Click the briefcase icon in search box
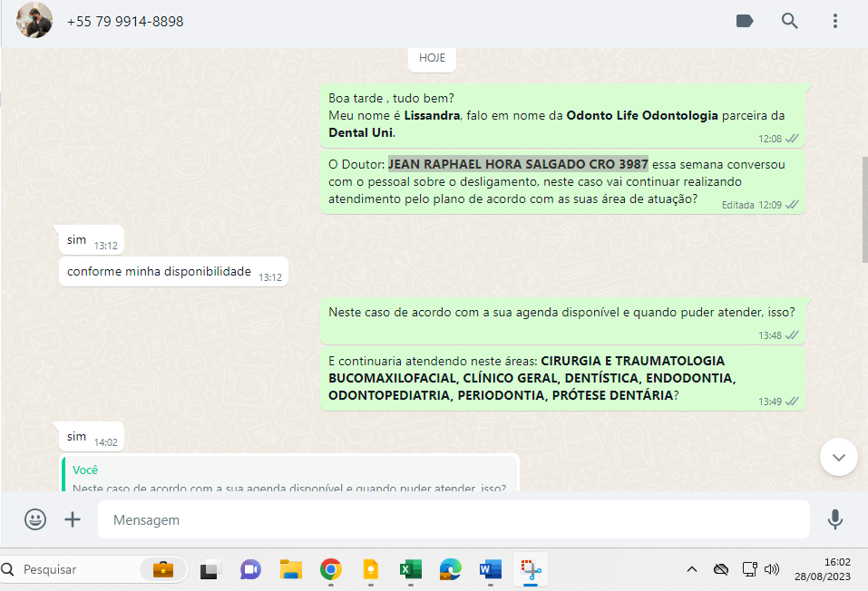 pos(162,569)
